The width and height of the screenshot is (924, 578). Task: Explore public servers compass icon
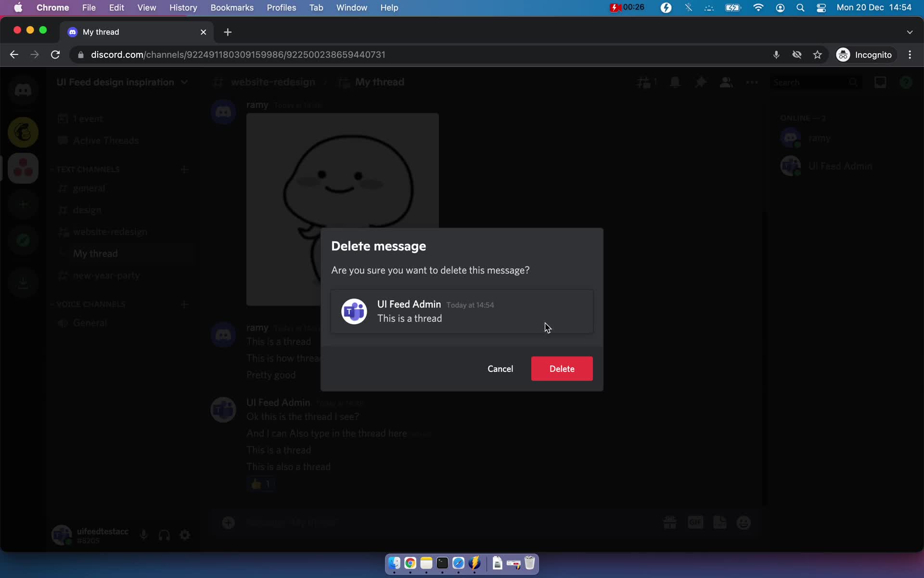[x=23, y=240]
